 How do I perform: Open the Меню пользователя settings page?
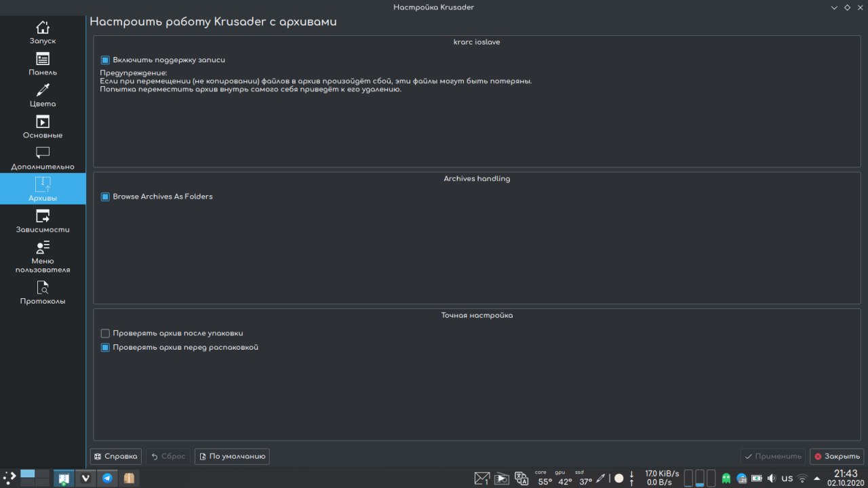[43, 256]
